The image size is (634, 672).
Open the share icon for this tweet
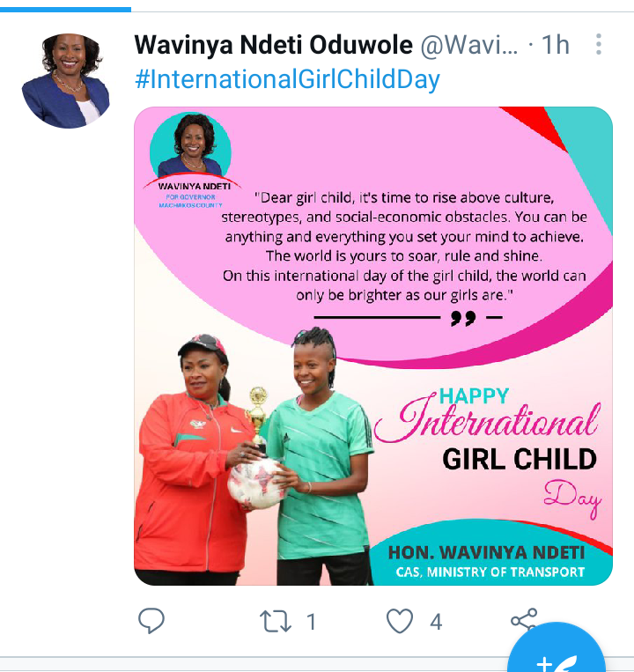point(523,620)
